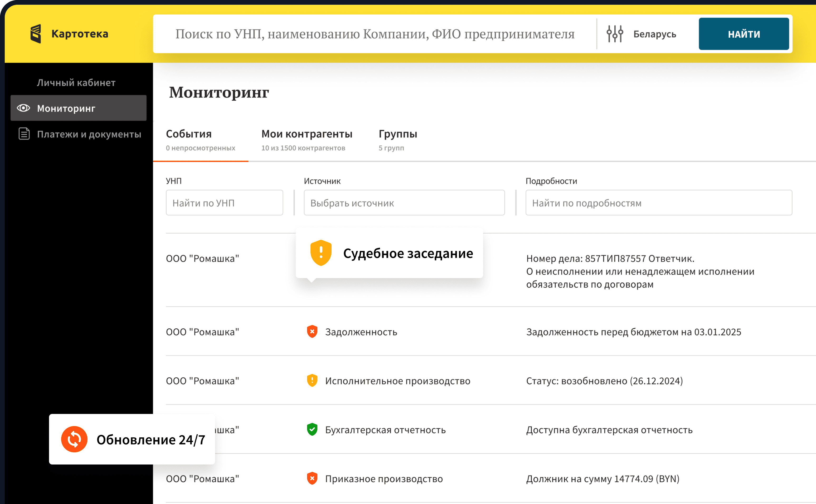Switch to the Мои контрагенты tab
816x504 pixels.
tap(307, 134)
